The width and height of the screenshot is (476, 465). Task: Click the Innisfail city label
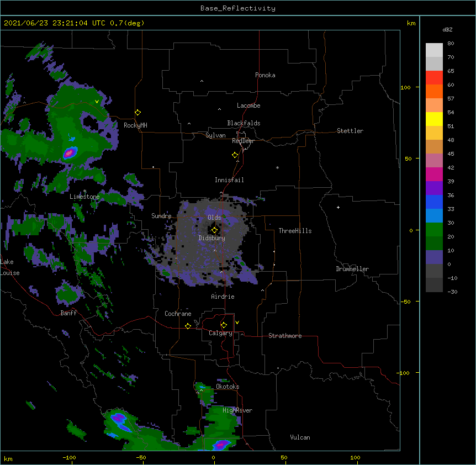point(229,180)
